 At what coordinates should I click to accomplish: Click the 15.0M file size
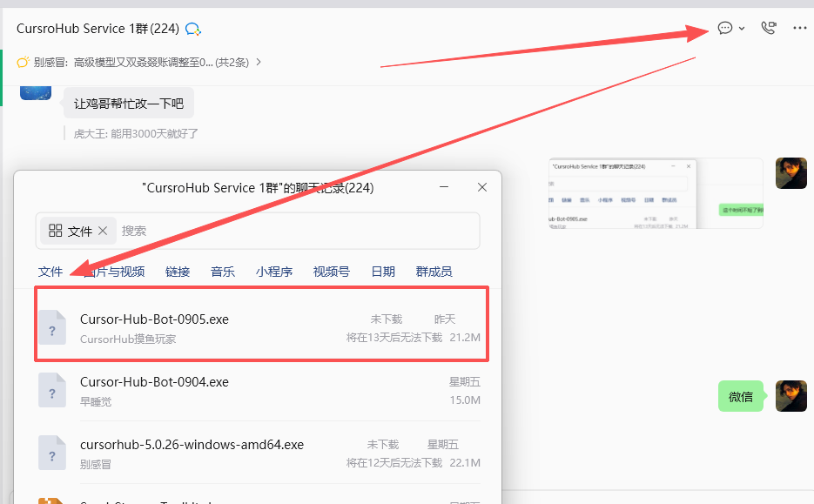pos(465,400)
